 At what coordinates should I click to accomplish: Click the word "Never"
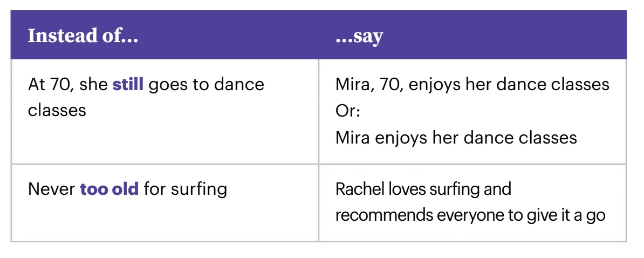pos(52,189)
